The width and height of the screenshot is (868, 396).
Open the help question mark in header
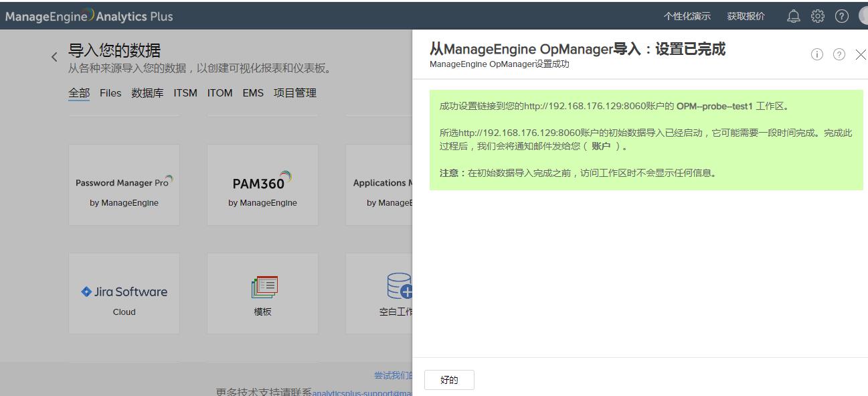click(842, 16)
